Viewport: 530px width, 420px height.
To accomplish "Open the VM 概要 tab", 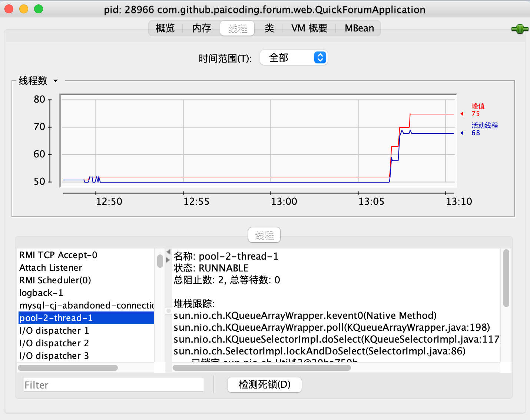I will pos(309,28).
